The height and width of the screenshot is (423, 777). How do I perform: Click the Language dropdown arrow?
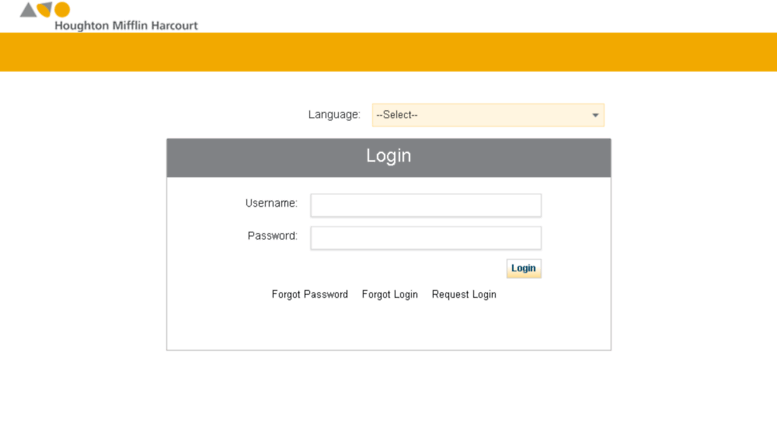click(x=595, y=115)
